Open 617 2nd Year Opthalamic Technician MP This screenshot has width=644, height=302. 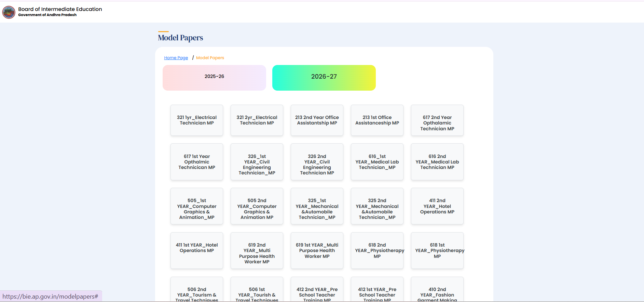(437, 120)
